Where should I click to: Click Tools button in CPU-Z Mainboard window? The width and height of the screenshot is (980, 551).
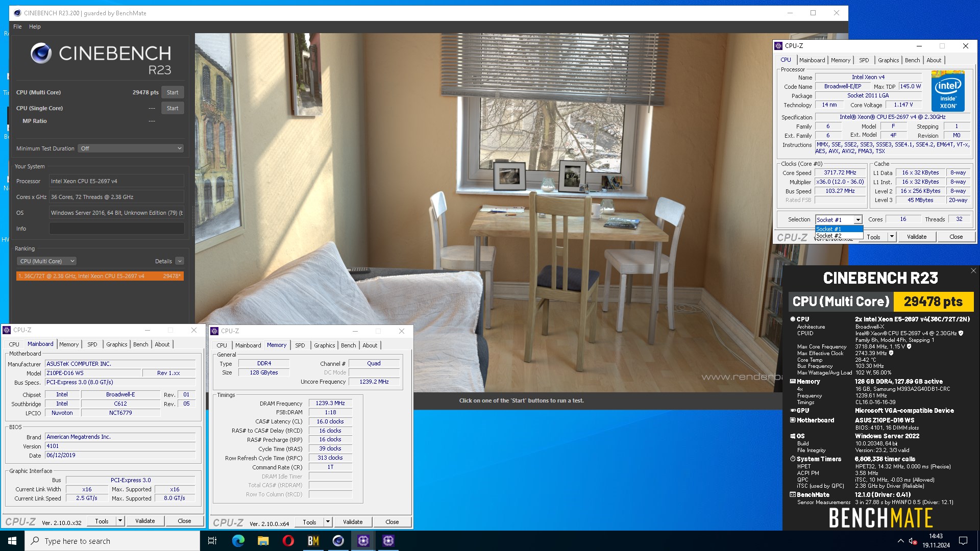[102, 521]
